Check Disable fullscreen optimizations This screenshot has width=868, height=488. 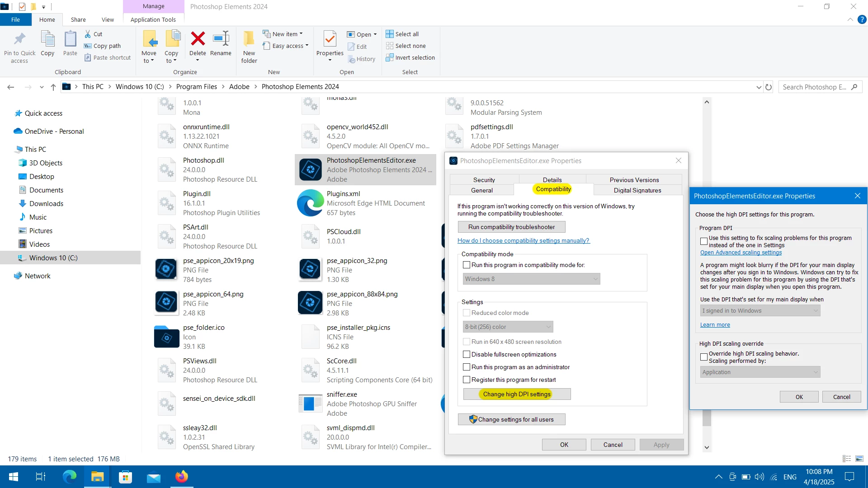[467, 354]
